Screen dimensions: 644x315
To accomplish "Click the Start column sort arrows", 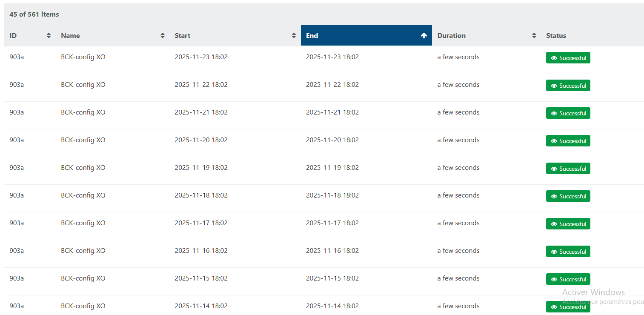I will [x=294, y=36].
